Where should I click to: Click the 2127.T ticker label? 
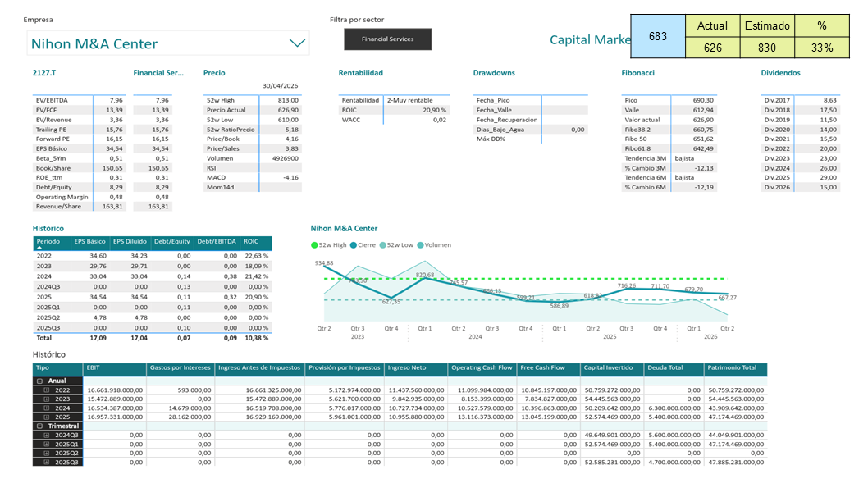click(43, 73)
